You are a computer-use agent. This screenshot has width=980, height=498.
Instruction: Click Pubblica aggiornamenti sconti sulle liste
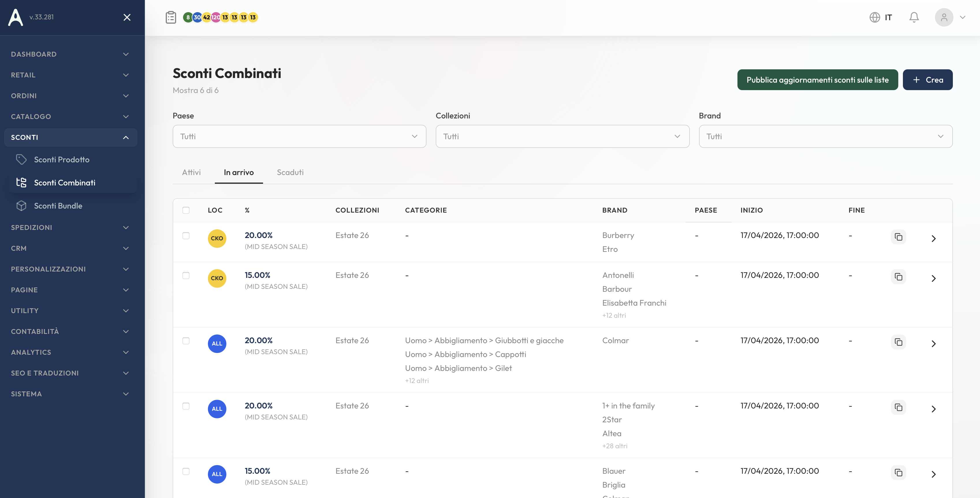tap(817, 79)
